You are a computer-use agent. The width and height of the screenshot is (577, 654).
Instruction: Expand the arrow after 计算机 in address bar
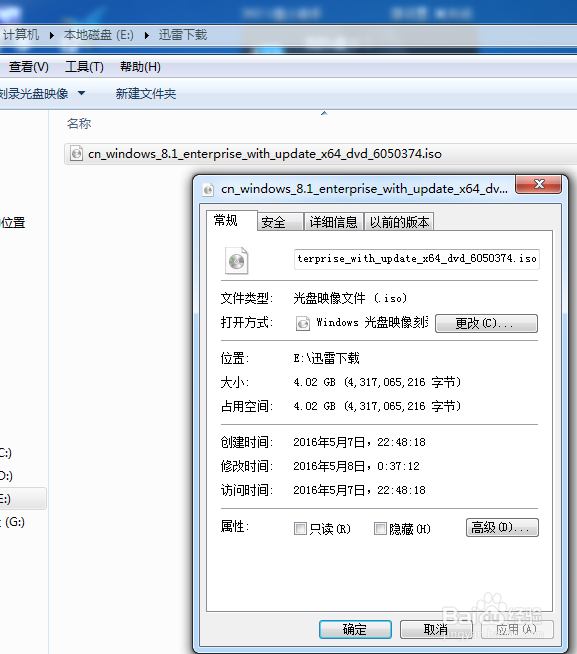pyautogui.click(x=51, y=35)
